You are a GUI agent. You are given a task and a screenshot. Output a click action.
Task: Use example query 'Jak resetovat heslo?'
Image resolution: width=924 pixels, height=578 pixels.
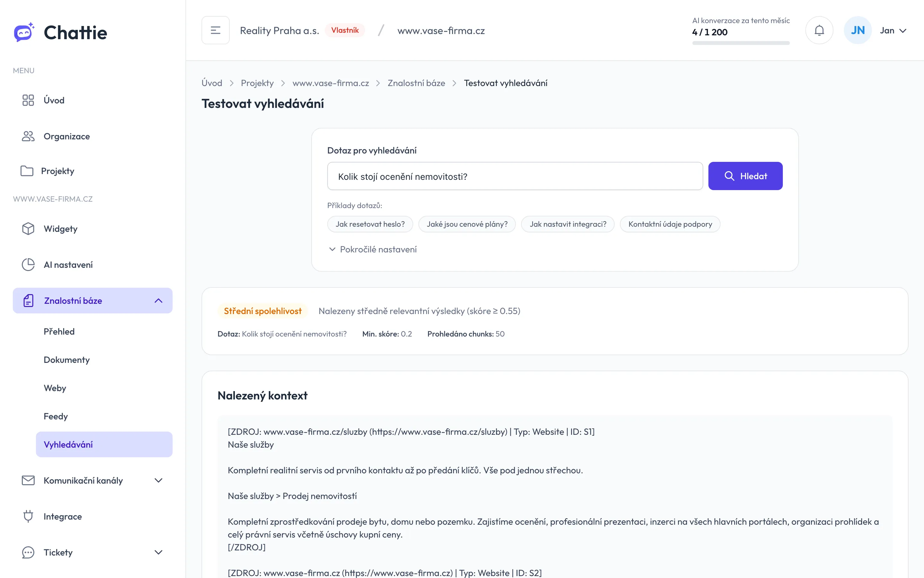370,224
